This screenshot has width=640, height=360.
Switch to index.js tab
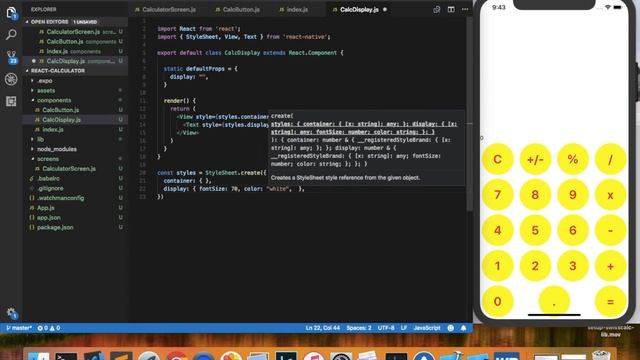pyautogui.click(x=293, y=9)
